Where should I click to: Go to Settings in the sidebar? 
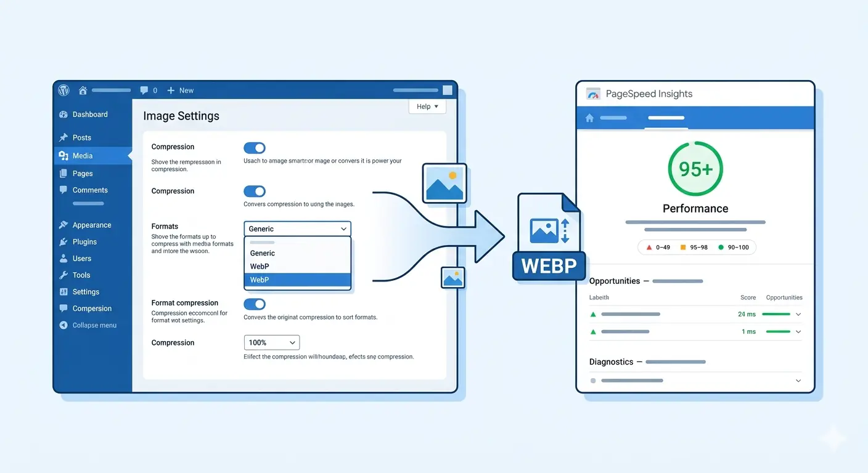(86, 292)
